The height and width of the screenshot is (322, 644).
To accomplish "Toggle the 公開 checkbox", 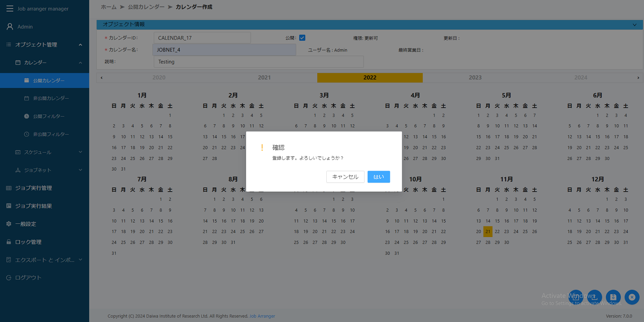I will pyautogui.click(x=302, y=38).
